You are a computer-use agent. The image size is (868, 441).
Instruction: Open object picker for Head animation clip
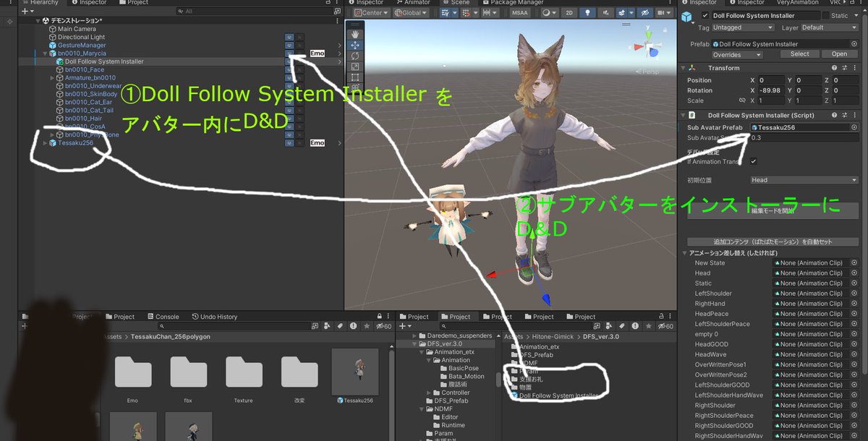tap(854, 273)
